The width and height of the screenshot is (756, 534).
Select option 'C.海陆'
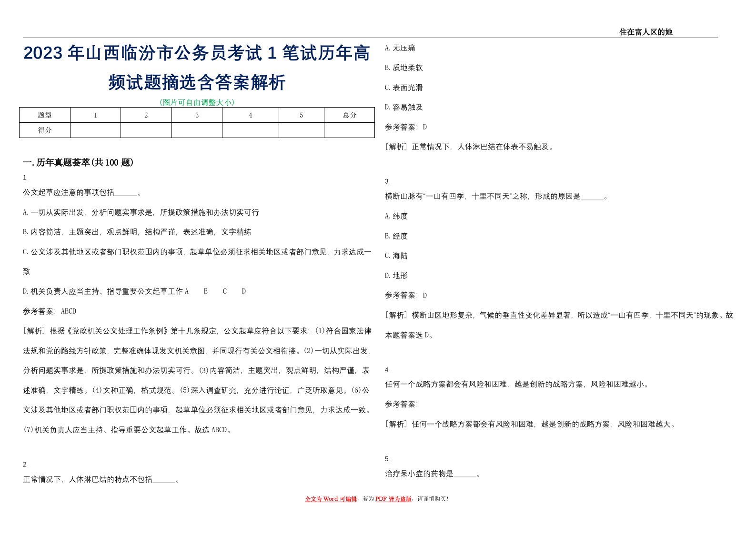coord(396,256)
